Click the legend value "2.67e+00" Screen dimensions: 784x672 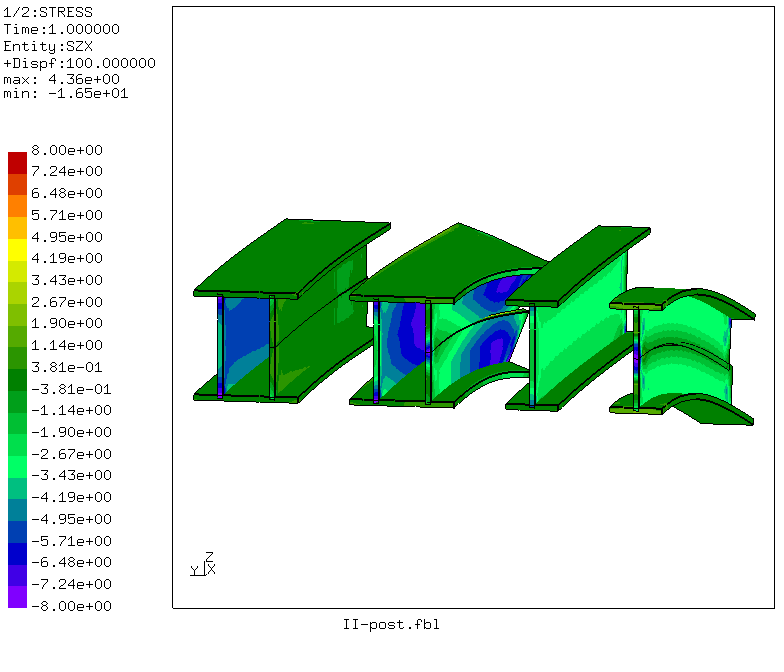click(67, 302)
